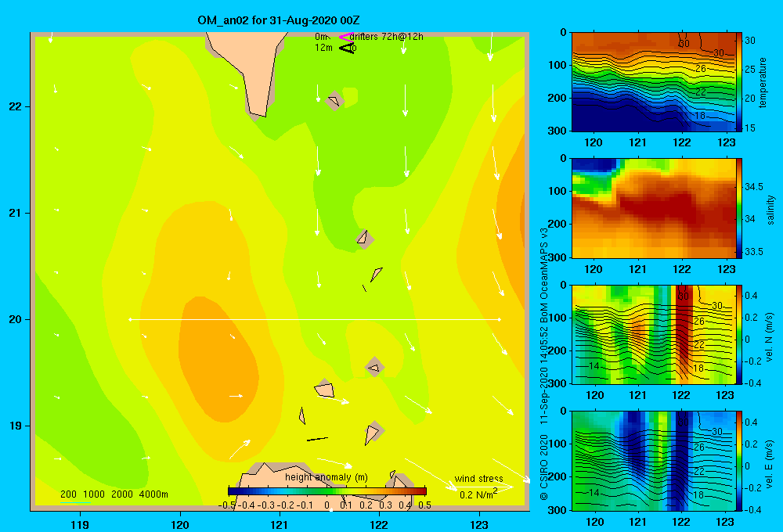
Task: Click the 'wind stress' label
Action: point(478,479)
